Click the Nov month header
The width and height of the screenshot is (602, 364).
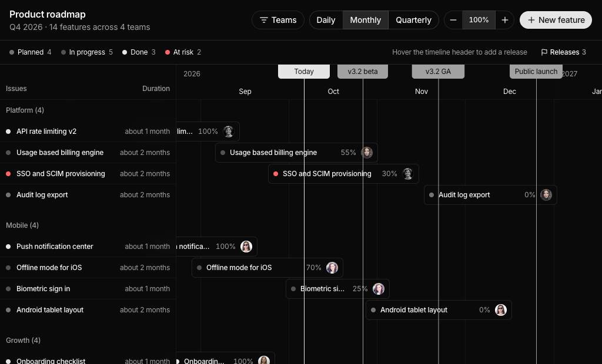[421, 91]
